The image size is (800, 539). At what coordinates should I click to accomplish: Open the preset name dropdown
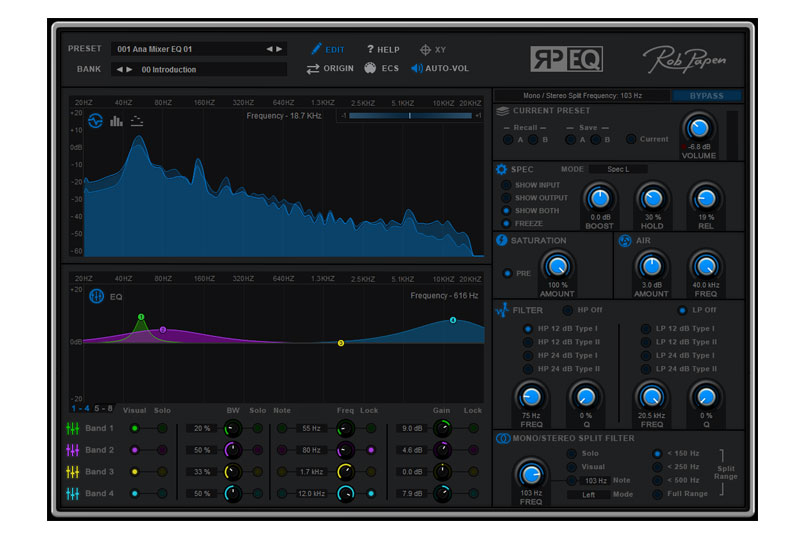[x=190, y=48]
